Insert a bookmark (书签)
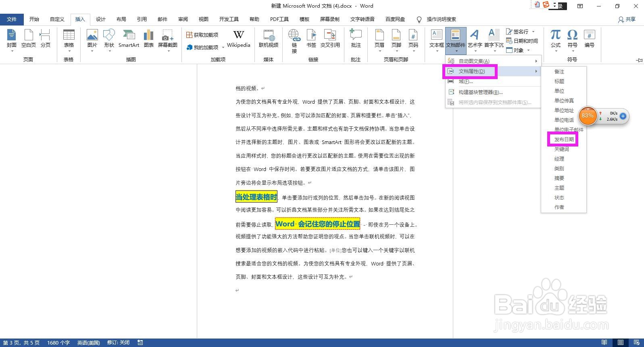The width and height of the screenshot is (644, 347). point(311,39)
